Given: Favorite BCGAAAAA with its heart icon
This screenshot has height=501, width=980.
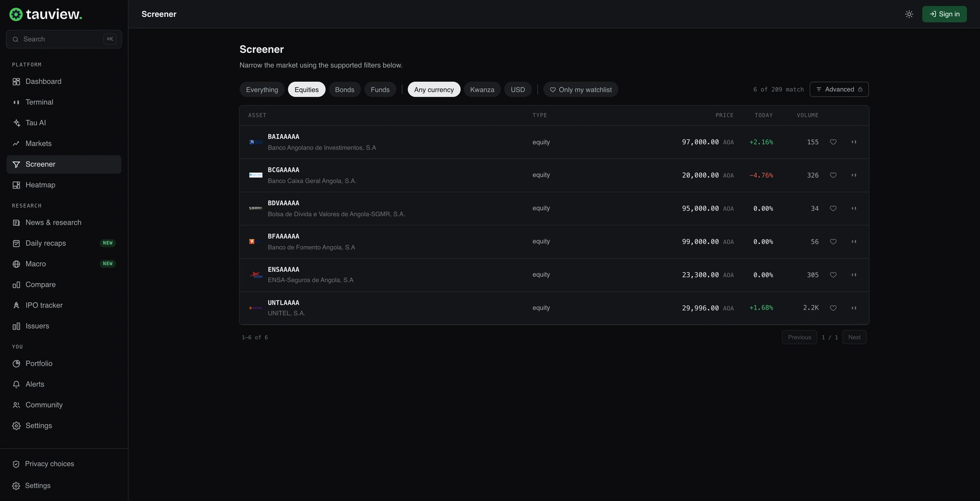Looking at the screenshot, I should point(833,175).
